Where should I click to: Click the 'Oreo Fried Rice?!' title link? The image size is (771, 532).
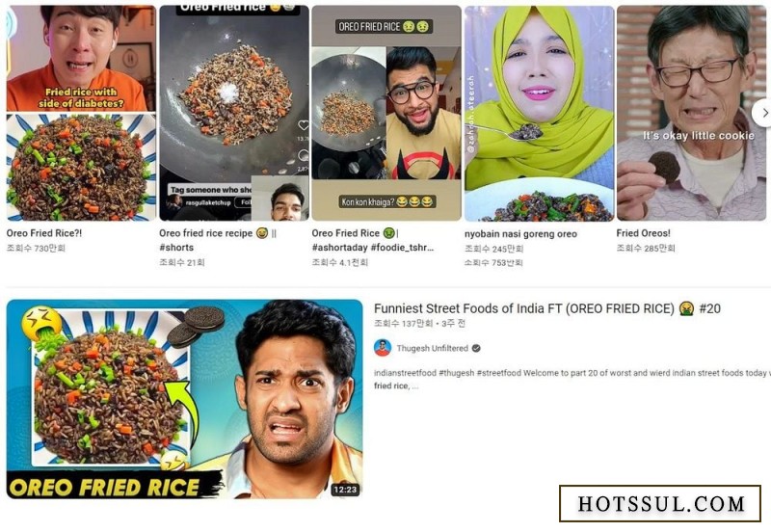tap(44, 233)
